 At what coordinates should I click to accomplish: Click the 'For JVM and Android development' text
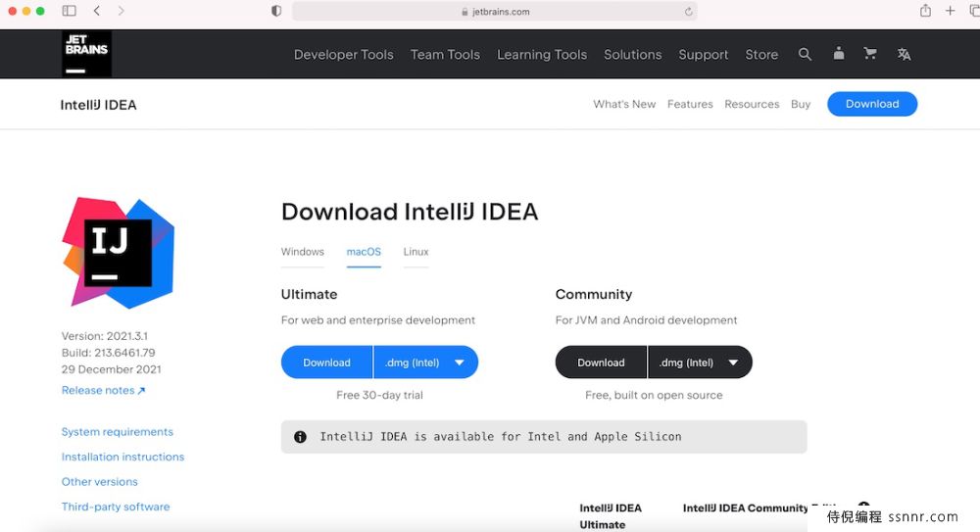(646, 320)
